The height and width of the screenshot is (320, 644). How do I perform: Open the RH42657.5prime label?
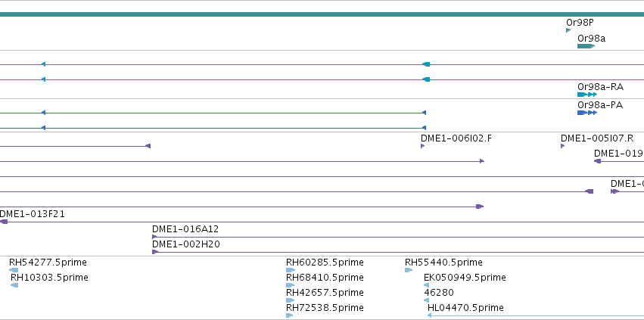[325, 293]
